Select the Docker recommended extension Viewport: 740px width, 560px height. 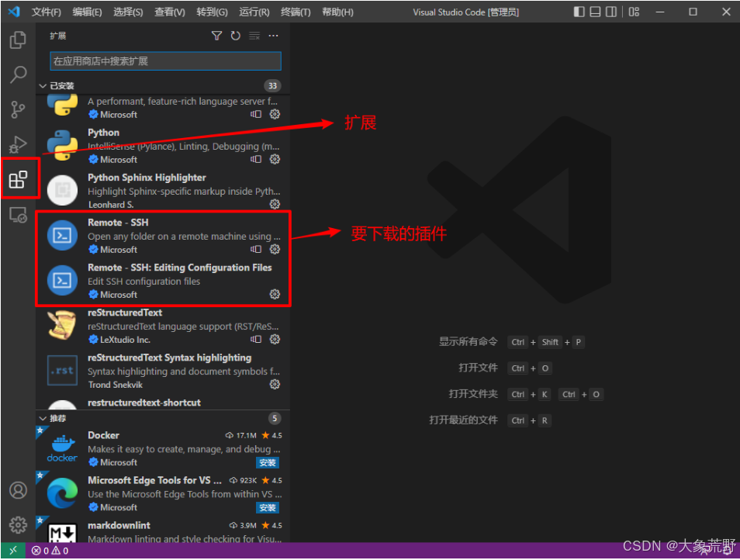(163, 448)
